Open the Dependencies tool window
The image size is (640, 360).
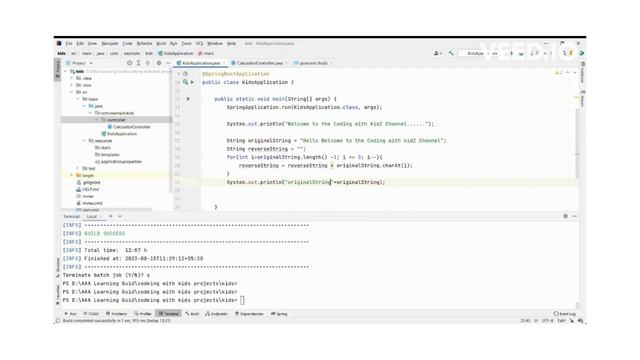[x=249, y=314]
